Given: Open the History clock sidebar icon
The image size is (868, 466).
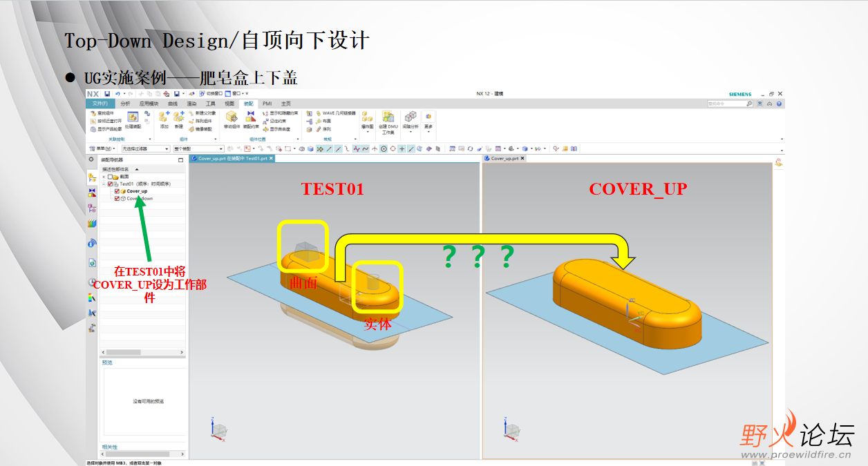Looking at the screenshot, I should (x=92, y=282).
